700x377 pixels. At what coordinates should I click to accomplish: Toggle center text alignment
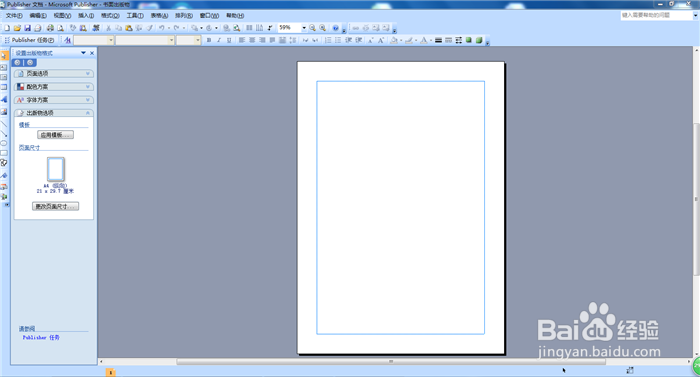click(252, 40)
